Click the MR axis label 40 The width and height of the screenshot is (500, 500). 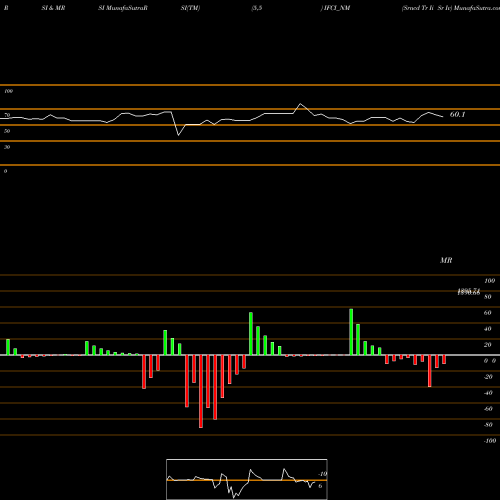pos(488,329)
